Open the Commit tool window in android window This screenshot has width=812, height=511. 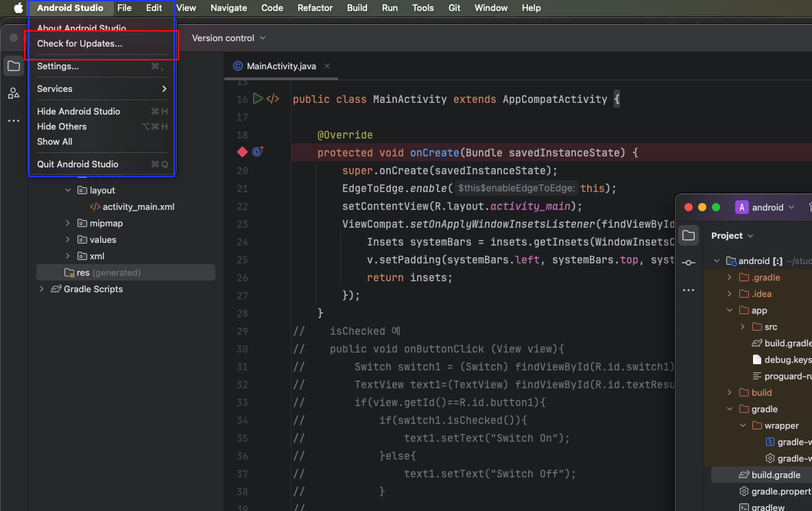point(689,263)
